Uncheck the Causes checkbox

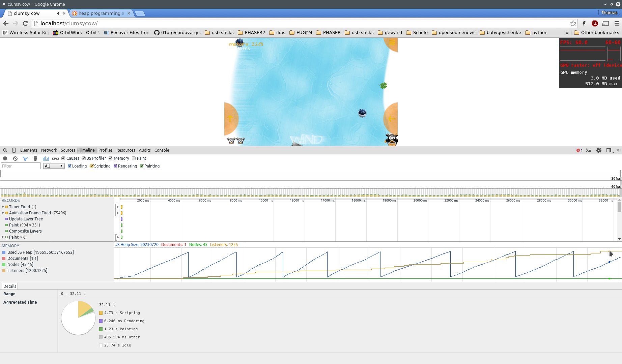pos(63,158)
